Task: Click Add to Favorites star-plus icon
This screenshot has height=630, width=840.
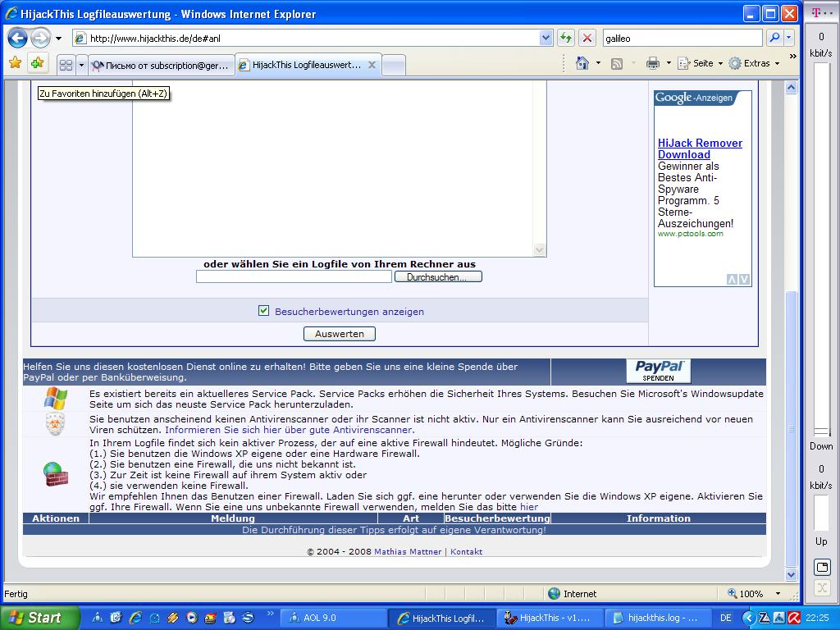Action: pyautogui.click(x=37, y=63)
